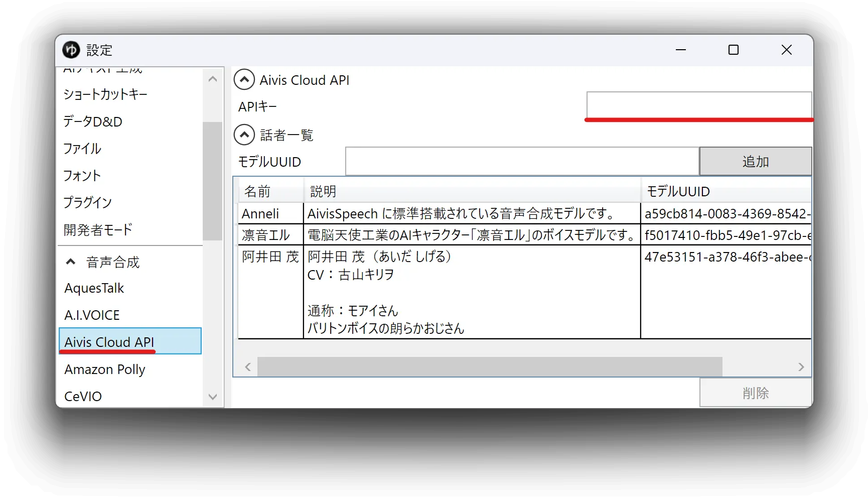Viewport: 868px width, 497px height.
Task: Open プラグイン settings page
Action: (88, 202)
